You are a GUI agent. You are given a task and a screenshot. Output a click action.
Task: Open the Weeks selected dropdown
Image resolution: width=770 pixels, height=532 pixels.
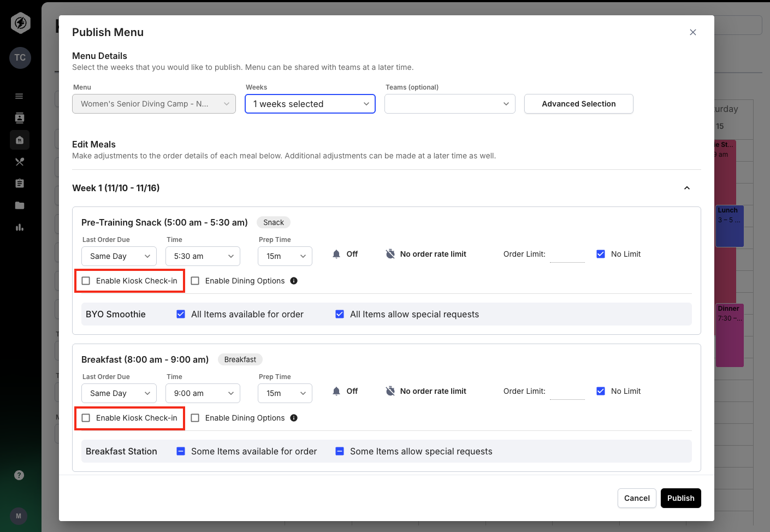pos(310,104)
